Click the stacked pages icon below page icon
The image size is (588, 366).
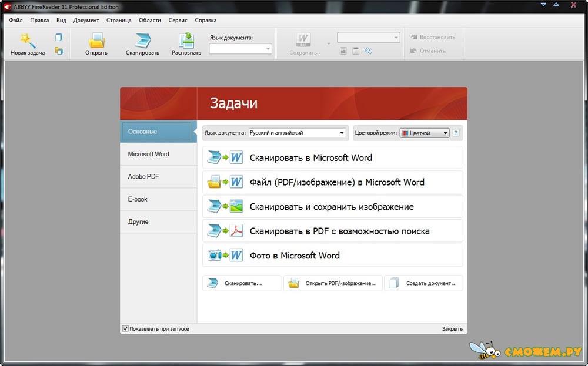point(58,51)
